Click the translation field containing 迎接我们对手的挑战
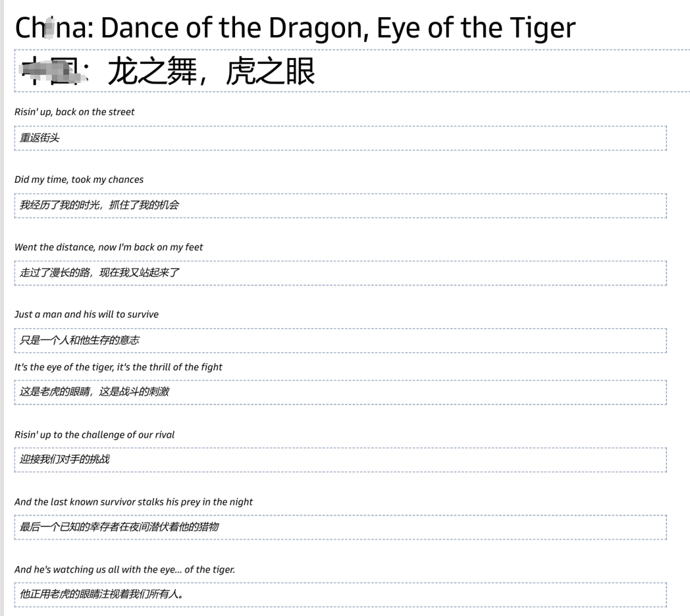The height and width of the screenshot is (616, 690). 340,459
